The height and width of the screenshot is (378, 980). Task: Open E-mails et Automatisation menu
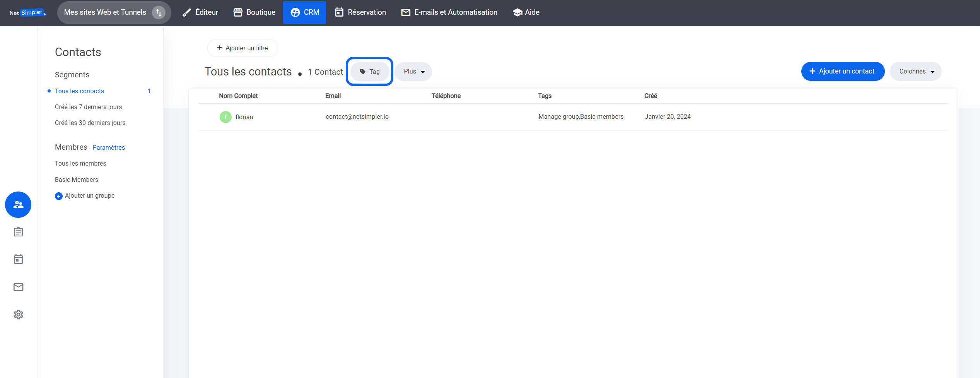tap(449, 12)
